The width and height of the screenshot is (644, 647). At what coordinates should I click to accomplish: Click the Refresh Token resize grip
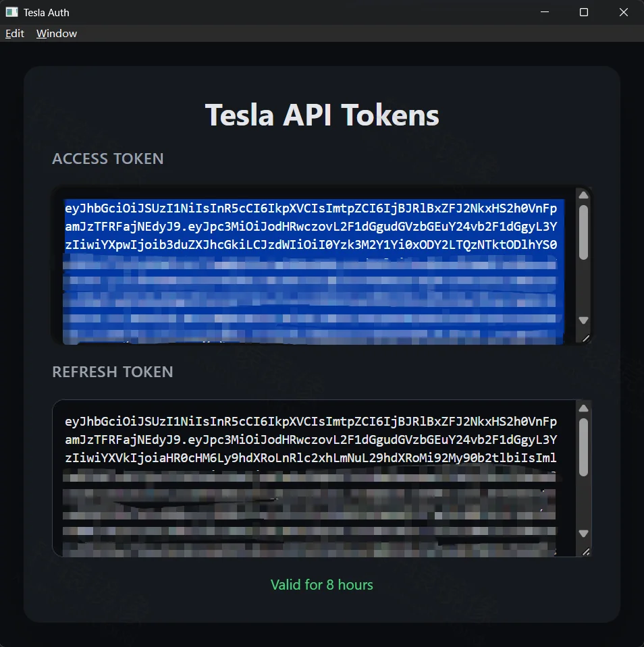pos(586,552)
